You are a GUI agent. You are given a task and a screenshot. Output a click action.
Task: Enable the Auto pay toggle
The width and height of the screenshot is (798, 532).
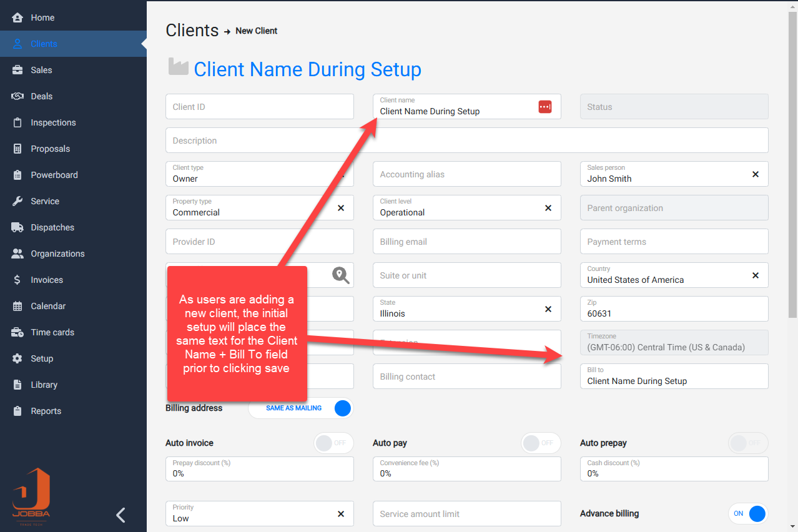coord(540,443)
